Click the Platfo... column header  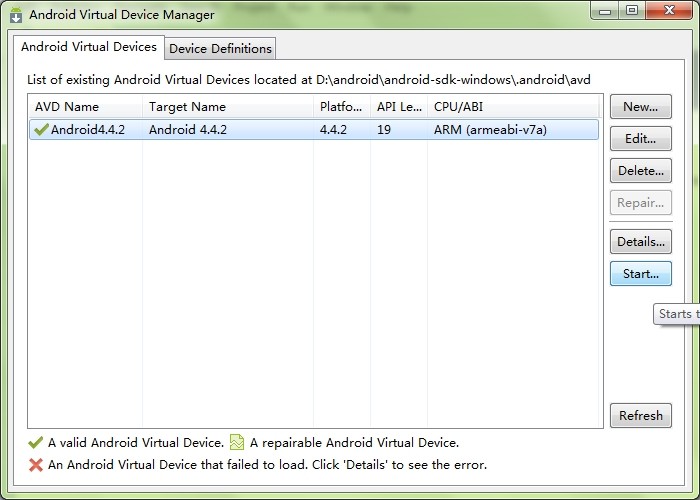pyautogui.click(x=342, y=107)
